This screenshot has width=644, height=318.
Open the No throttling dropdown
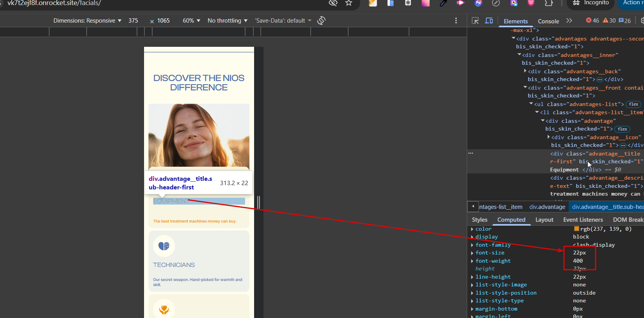(228, 21)
